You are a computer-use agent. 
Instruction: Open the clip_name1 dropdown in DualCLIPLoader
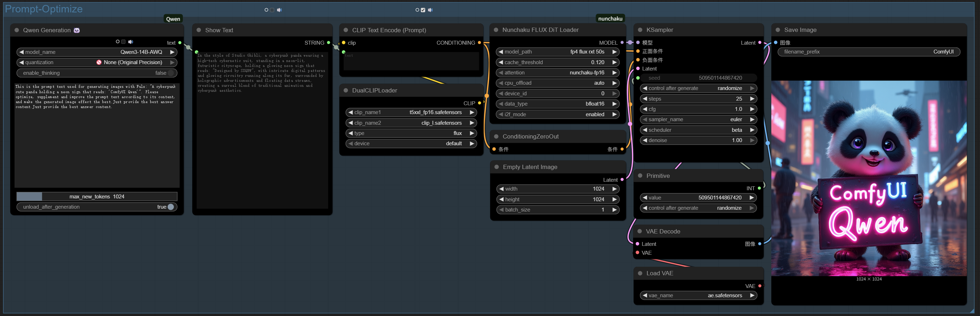click(x=411, y=112)
